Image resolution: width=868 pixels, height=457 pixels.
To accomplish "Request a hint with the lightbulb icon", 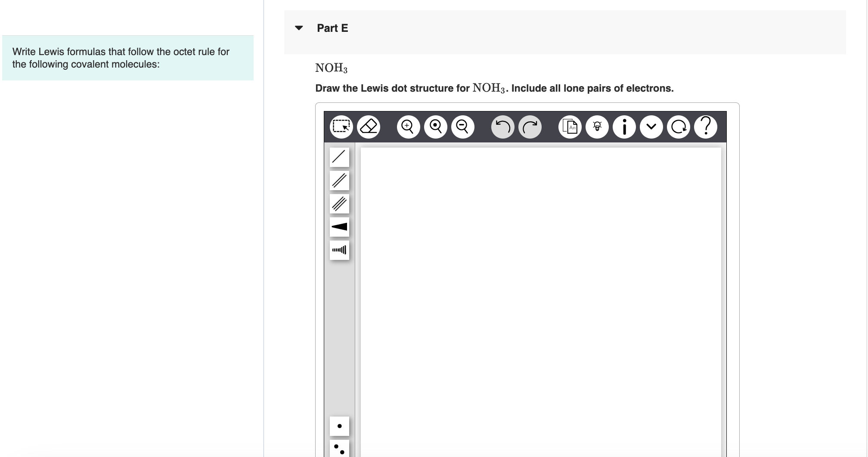I will point(597,127).
